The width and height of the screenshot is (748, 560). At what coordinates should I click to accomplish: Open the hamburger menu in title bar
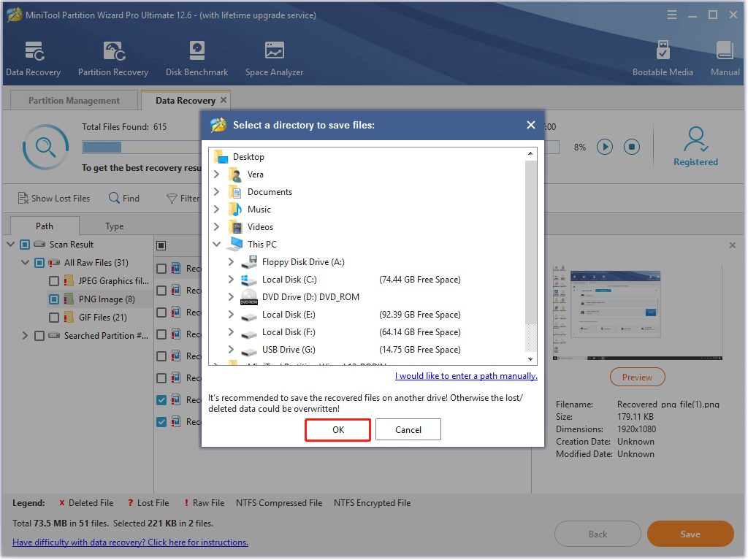pyautogui.click(x=672, y=15)
